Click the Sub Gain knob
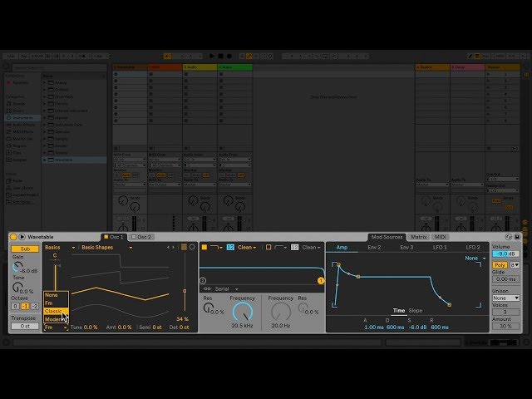 coord(17,267)
